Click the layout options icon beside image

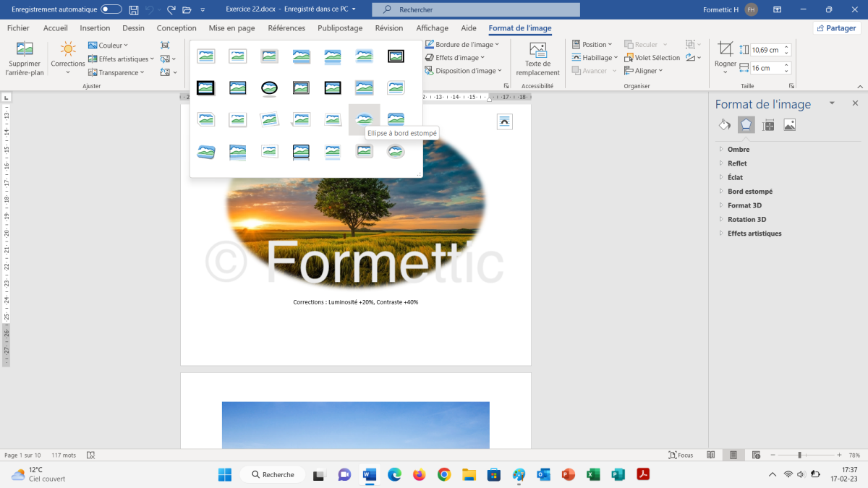505,121
